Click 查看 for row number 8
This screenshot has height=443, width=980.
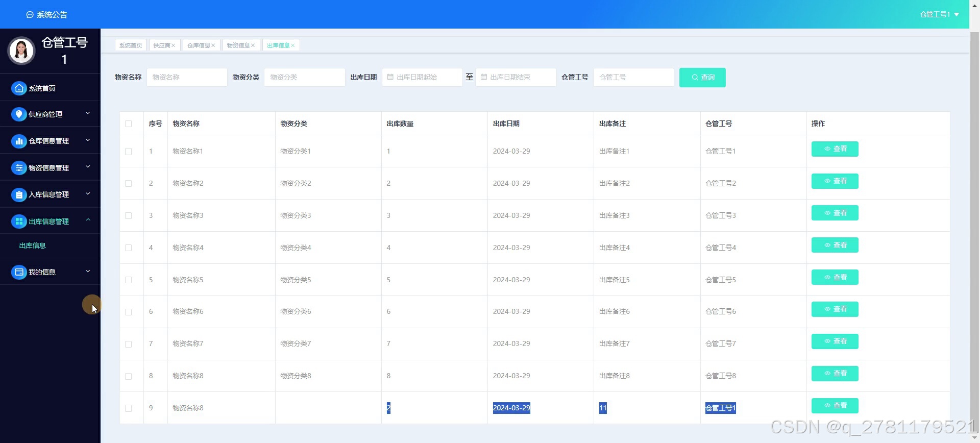(835, 374)
